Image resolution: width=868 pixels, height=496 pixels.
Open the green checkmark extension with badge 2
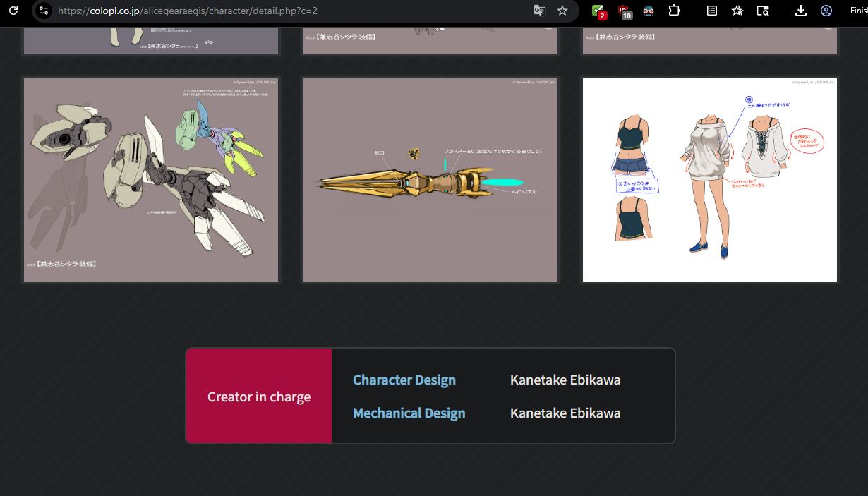[598, 11]
